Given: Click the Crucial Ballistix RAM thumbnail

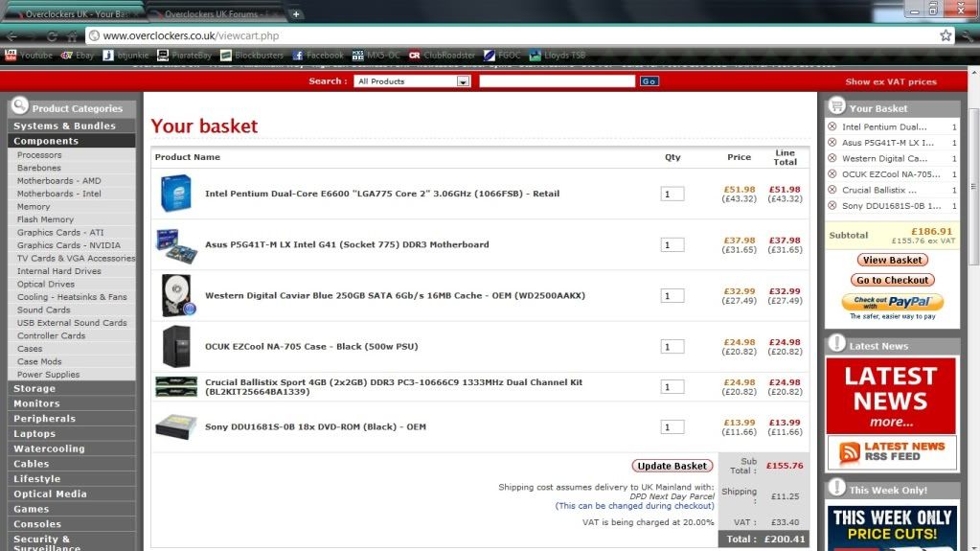Looking at the screenshot, I should (176, 386).
